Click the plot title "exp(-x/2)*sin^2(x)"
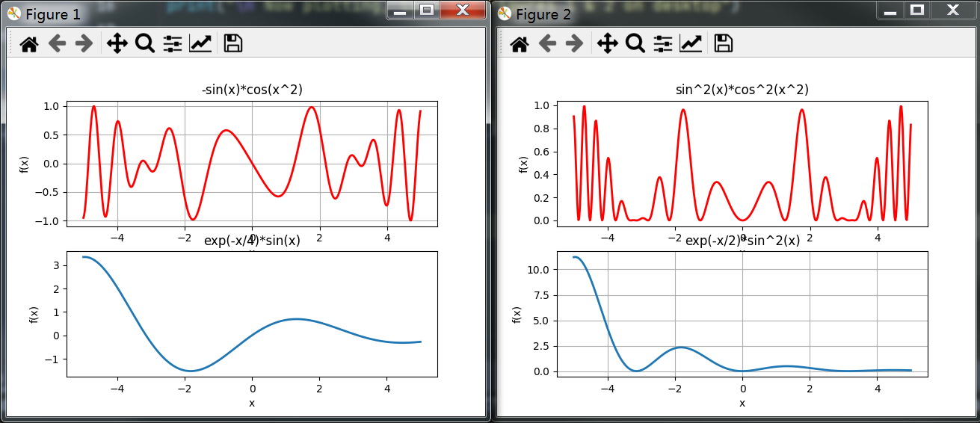Viewport: 980px width, 423px height. 742,241
